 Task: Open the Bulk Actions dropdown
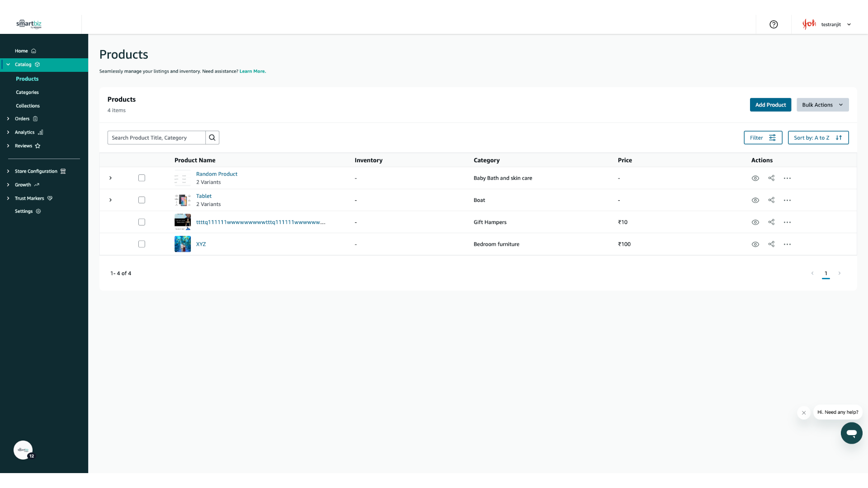(822, 105)
